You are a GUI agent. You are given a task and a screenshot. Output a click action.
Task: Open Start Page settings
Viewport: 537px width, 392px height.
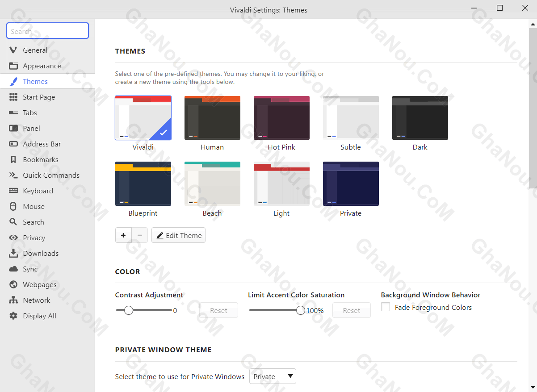click(x=39, y=97)
